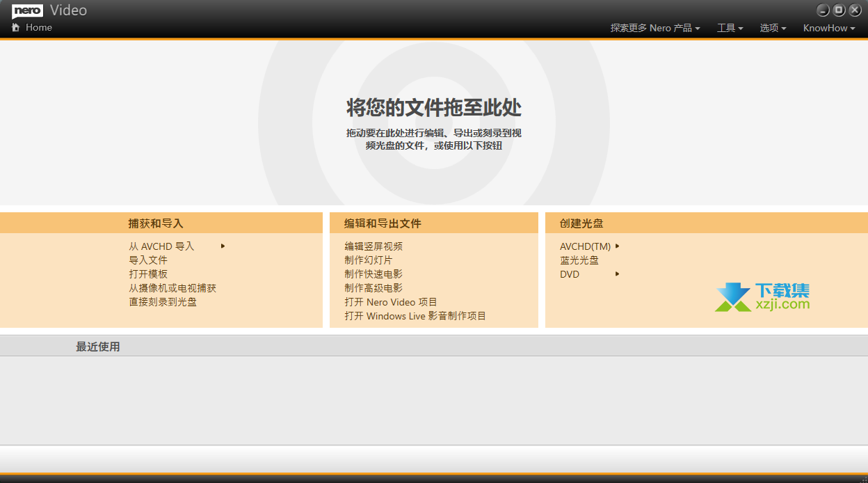The height and width of the screenshot is (483, 868).
Task: Click the Home icon in the header
Action: click(16, 28)
